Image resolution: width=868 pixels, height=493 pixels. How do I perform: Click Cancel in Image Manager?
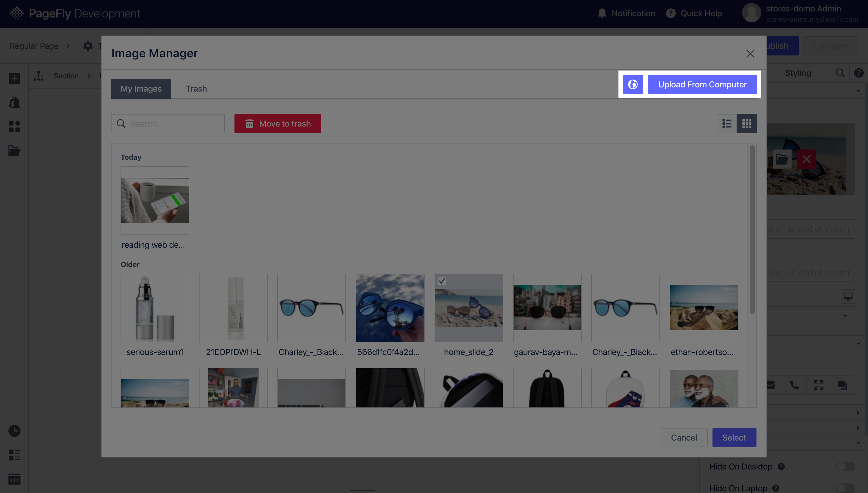point(684,438)
